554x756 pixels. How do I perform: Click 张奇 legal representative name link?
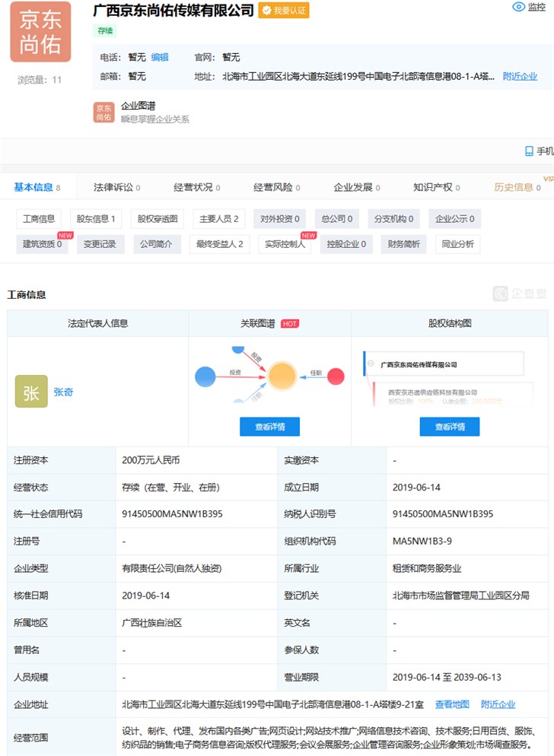point(64,392)
